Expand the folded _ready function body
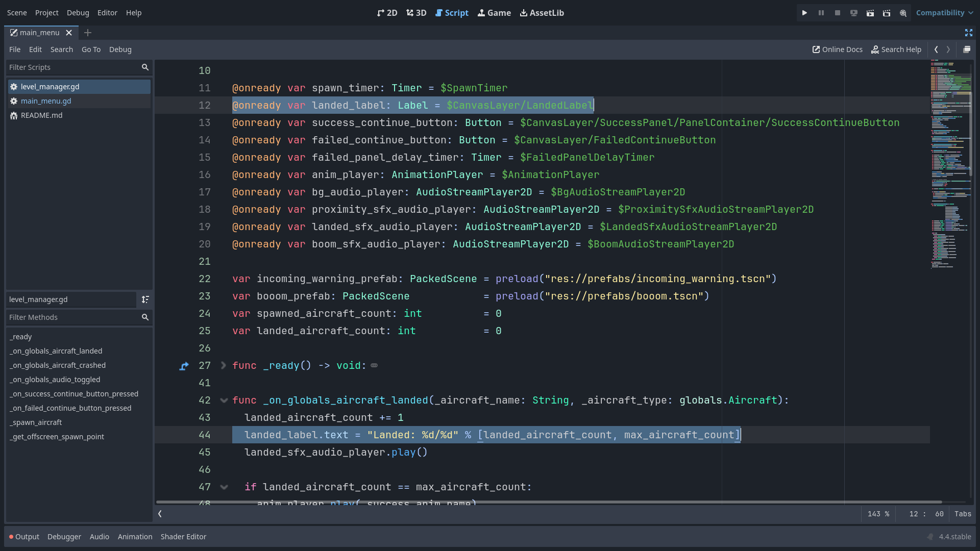The width and height of the screenshot is (980, 551). (x=223, y=365)
